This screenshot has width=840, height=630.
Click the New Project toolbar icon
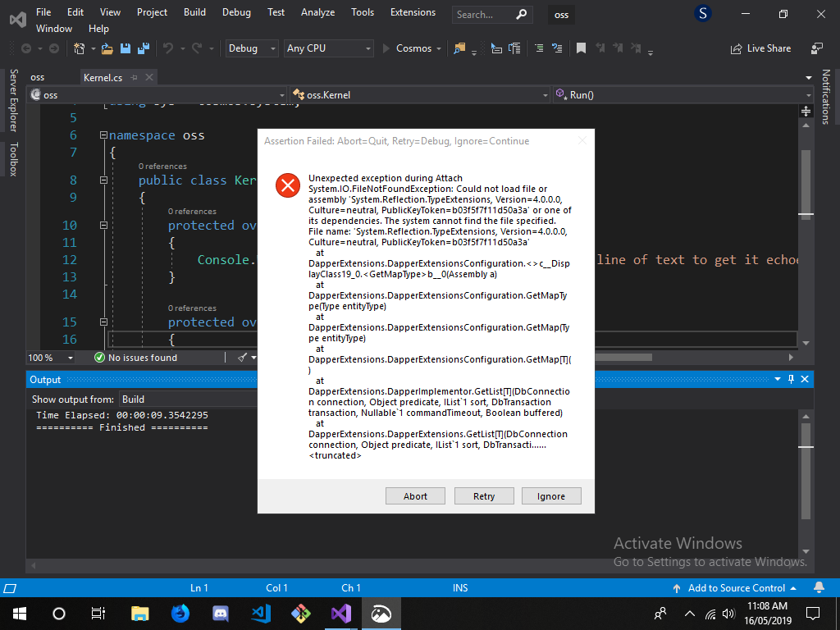[x=80, y=48]
